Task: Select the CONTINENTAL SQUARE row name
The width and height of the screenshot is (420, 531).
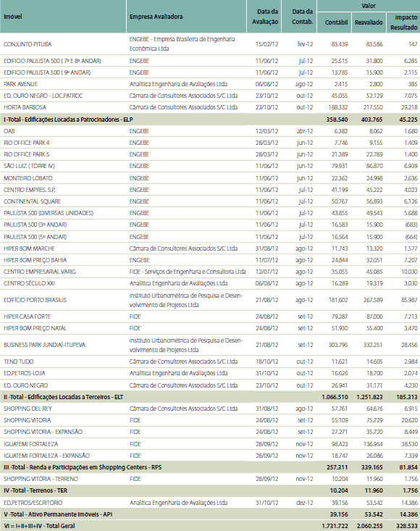Action: point(32,201)
